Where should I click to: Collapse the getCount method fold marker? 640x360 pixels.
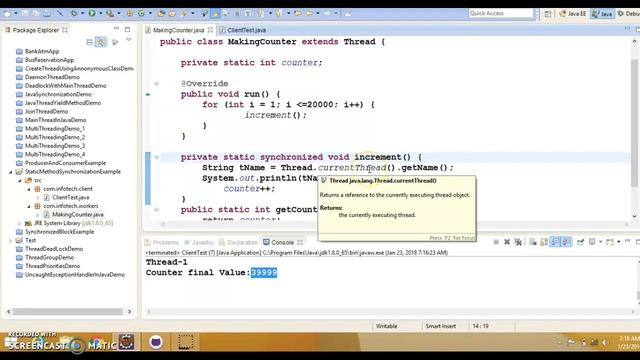coord(156,209)
